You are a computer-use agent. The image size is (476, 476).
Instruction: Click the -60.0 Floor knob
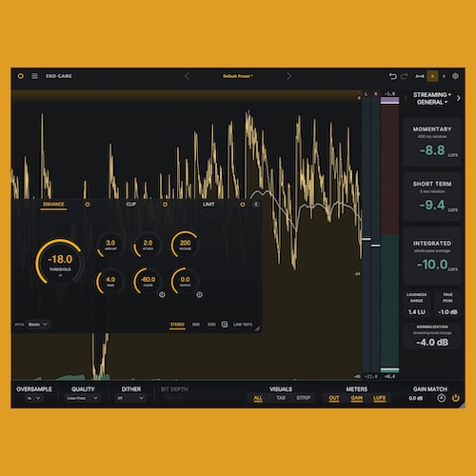tap(148, 281)
